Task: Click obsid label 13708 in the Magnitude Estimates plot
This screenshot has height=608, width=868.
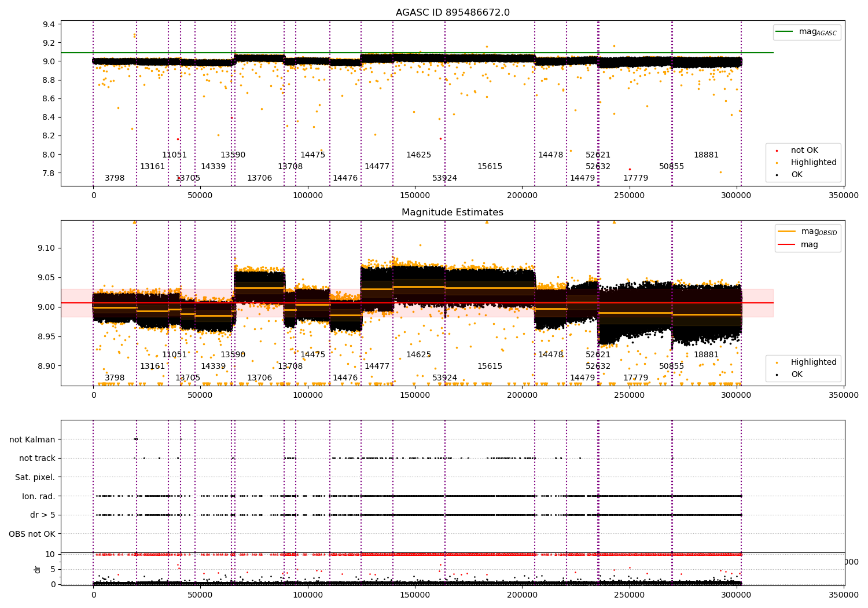Action: 290,366
